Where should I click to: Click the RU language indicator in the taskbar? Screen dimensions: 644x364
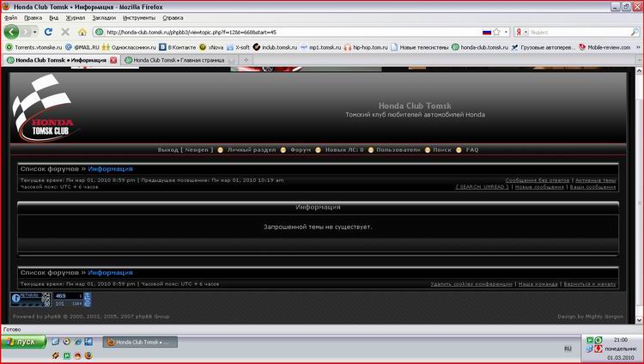click(x=568, y=349)
